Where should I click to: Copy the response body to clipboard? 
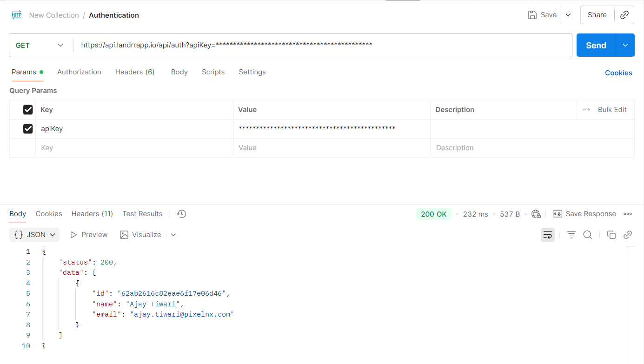click(x=611, y=235)
